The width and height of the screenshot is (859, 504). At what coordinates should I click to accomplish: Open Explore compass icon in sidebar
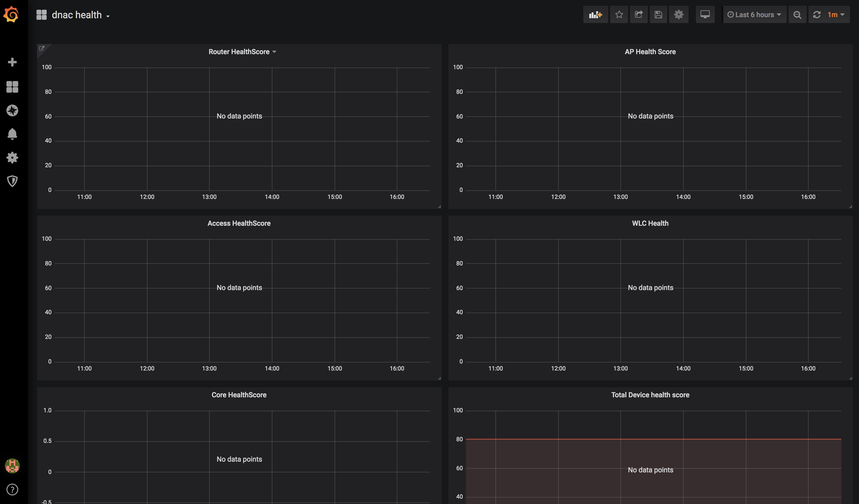click(12, 110)
